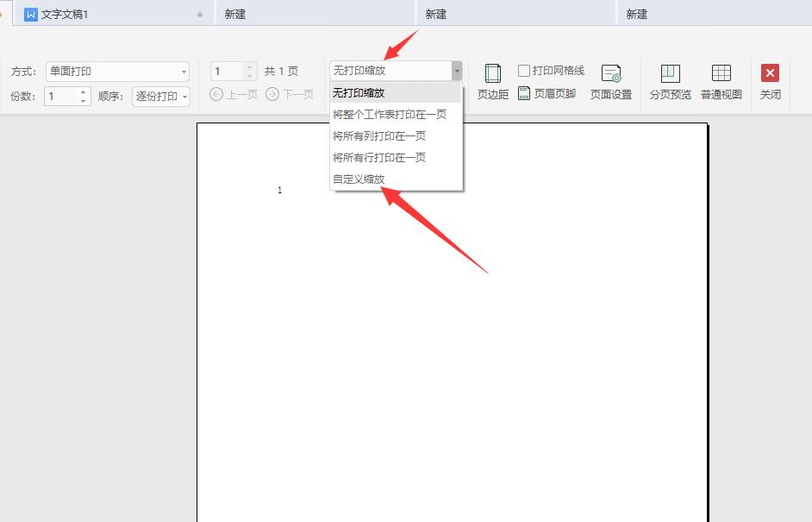Open the third 新建 tab

pos(715,14)
